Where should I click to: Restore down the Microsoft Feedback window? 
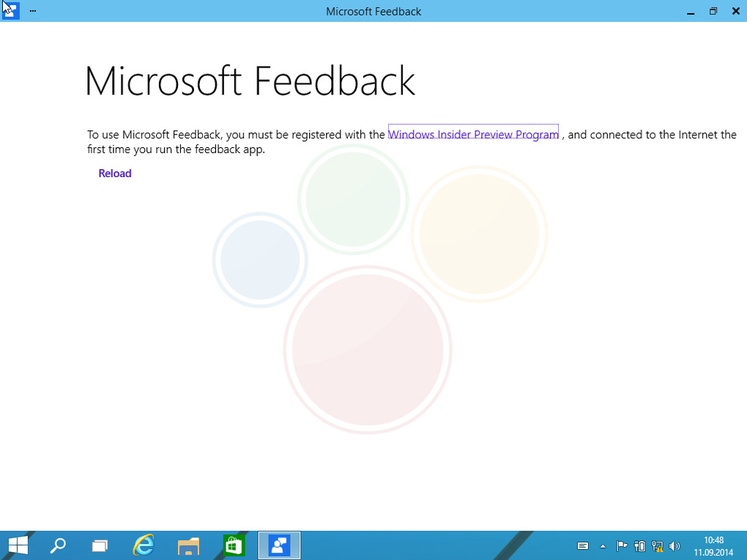(x=713, y=11)
